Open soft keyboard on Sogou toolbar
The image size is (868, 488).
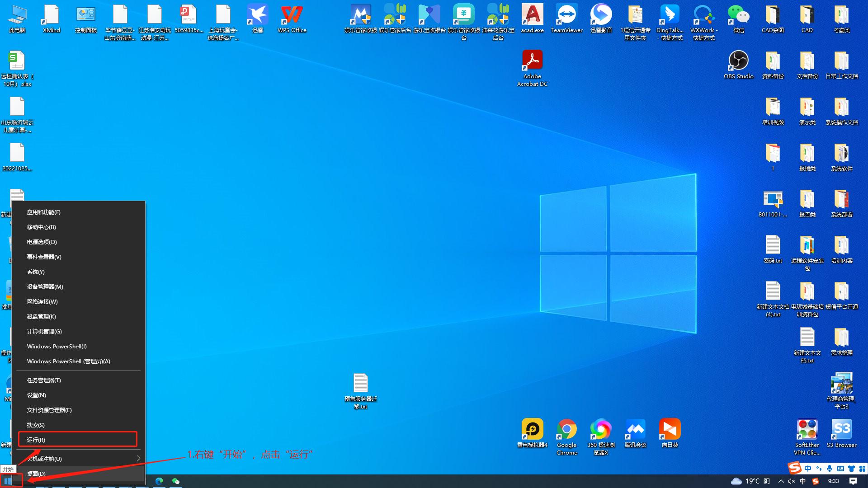(840, 468)
